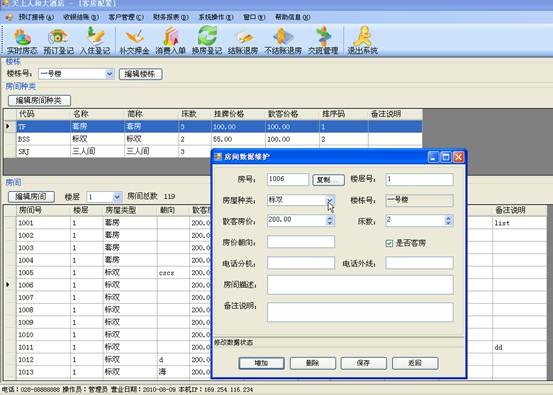553x395 pixels.
Task: Click the 增加 button in the dialog
Action: click(261, 363)
